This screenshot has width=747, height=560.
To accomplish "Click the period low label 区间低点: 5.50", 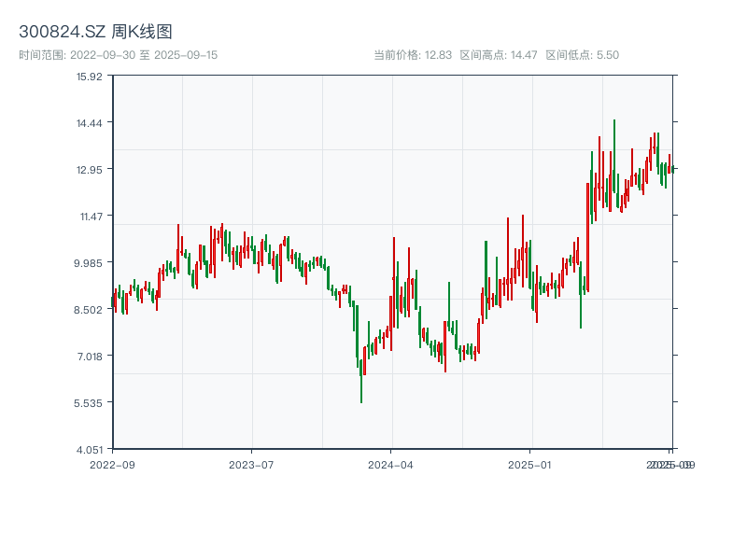I will [x=582, y=55].
